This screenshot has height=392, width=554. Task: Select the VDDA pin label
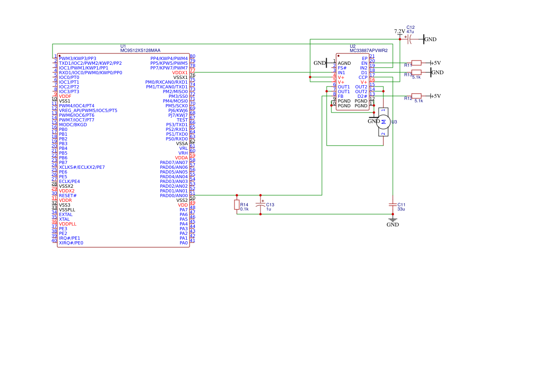tap(181, 158)
